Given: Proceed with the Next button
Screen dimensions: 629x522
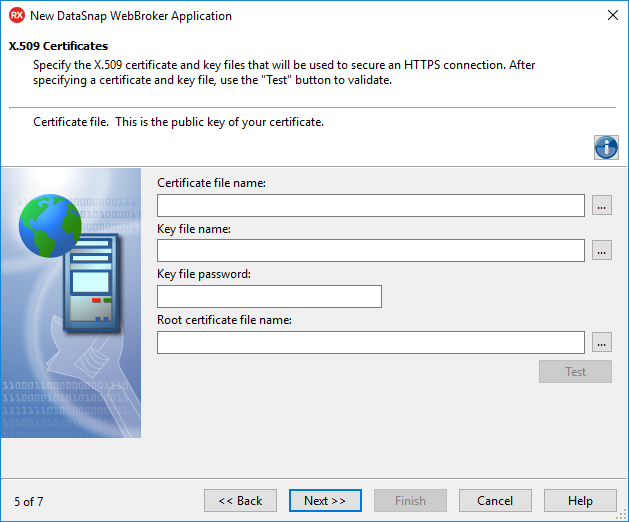Looking at the screenshot, I should (x=325, y=501).
